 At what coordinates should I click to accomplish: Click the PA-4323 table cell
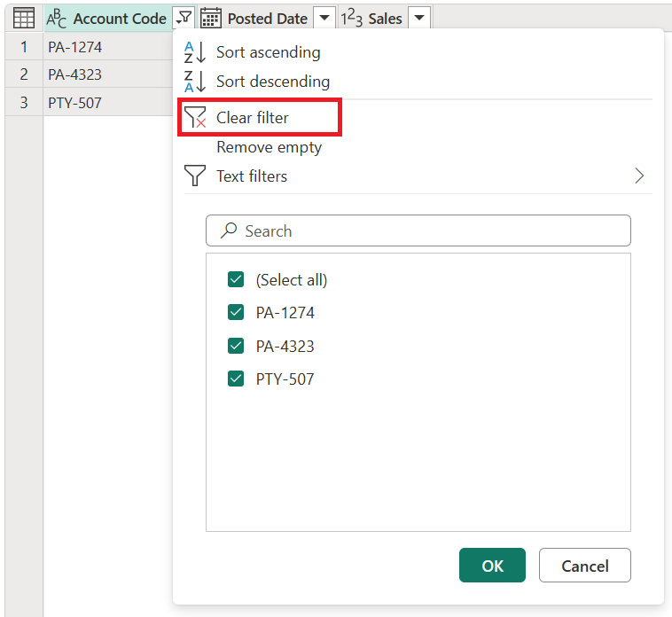(x=108, y=74)
